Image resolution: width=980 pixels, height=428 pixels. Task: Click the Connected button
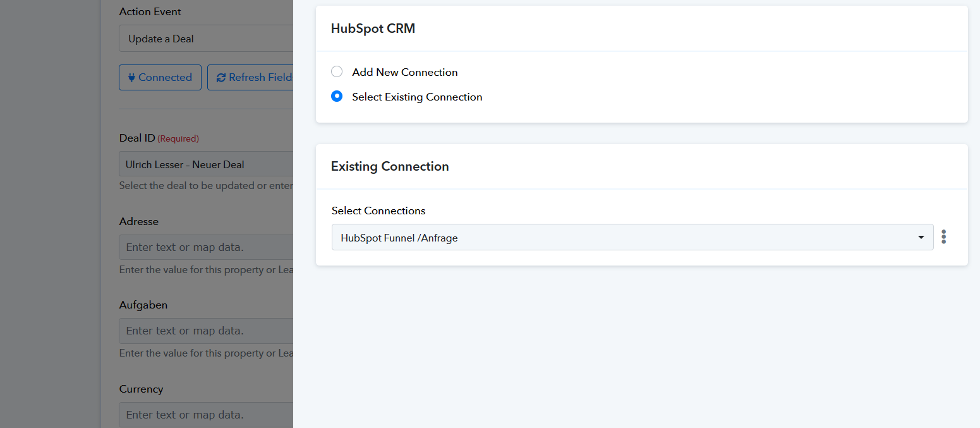pos(160,77)
